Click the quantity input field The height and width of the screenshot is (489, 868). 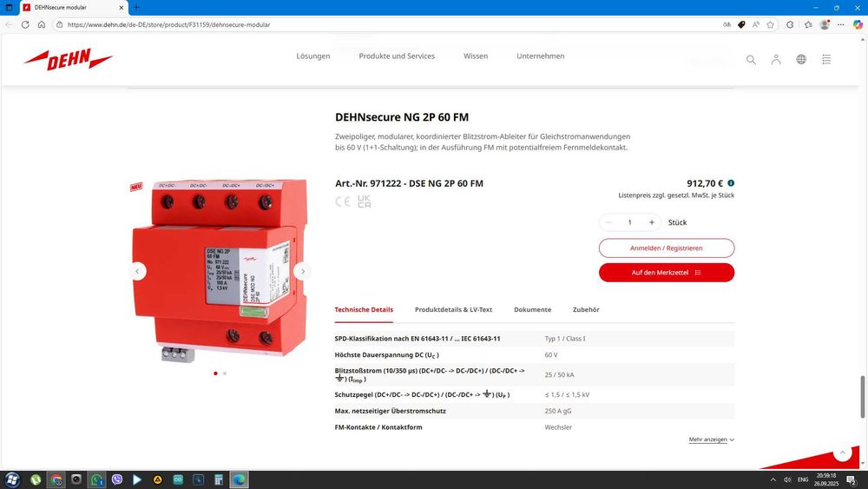point(630,222)
